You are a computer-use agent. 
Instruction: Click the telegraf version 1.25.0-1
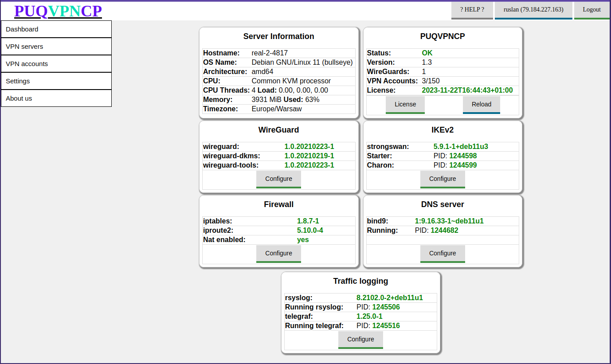click(369, 317)
